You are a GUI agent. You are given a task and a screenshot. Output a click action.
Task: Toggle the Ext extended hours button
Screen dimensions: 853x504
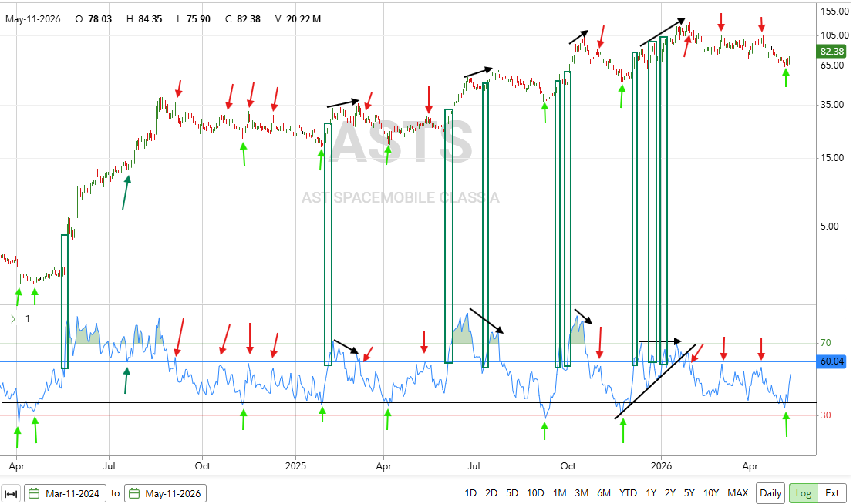click(x=832, y=493)
